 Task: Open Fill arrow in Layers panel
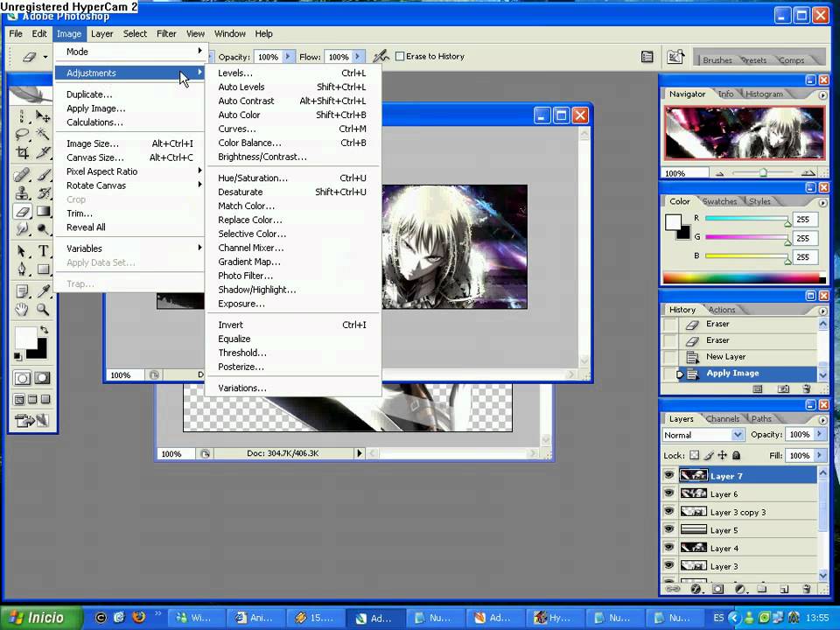[819, 455]
